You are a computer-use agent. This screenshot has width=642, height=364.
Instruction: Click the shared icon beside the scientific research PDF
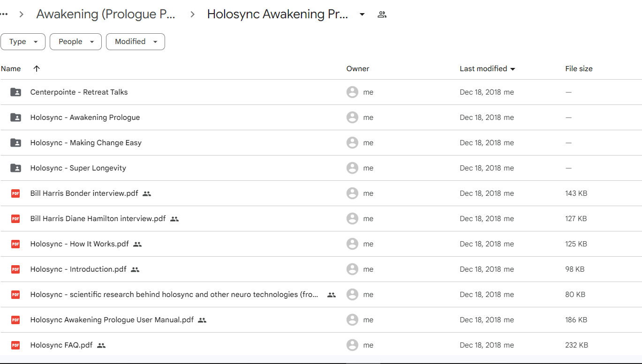pos(332,295)
